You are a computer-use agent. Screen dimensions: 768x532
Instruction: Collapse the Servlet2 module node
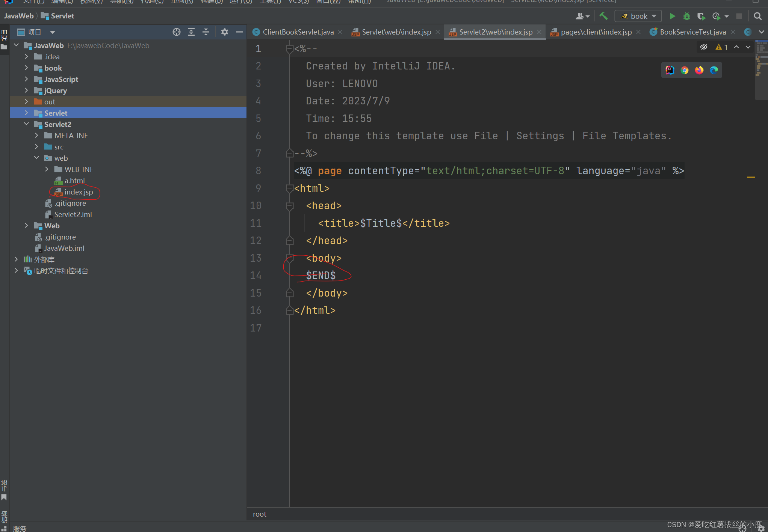point(26,124)
